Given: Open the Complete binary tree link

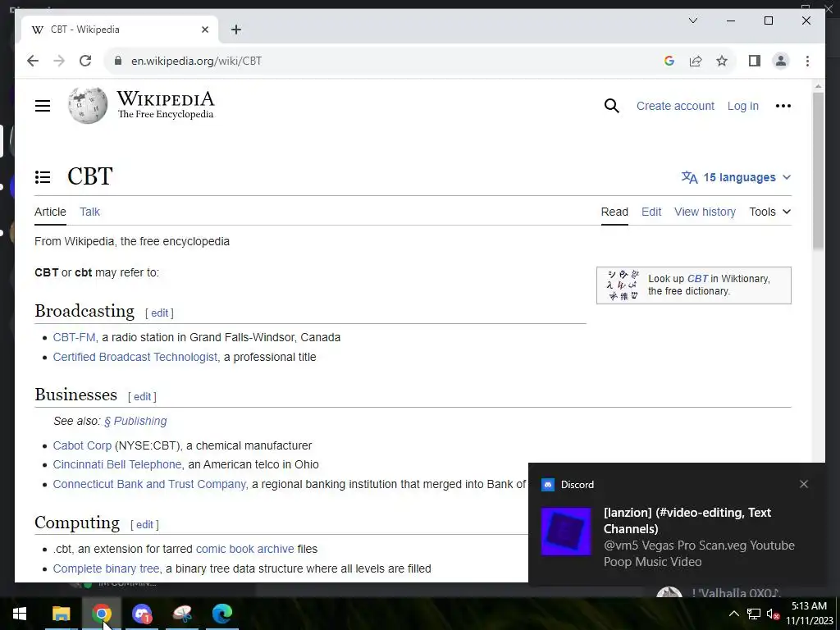Looking at the screenshot, I should (x=106, y=568).
